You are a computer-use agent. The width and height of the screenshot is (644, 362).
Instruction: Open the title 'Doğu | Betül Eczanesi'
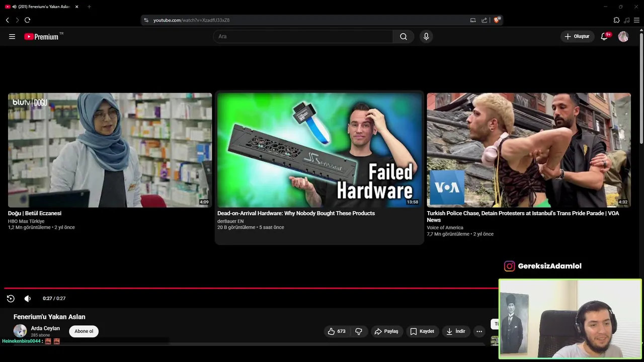coord(35,213)
